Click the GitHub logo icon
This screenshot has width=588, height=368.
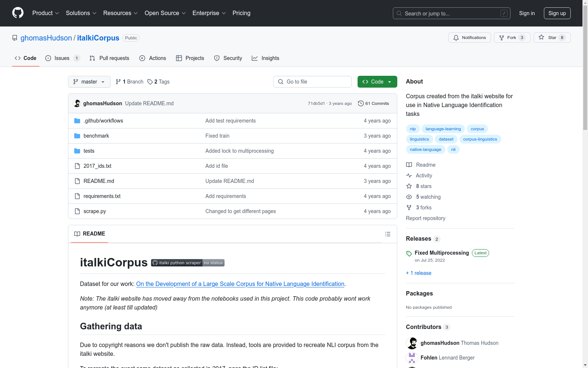18,13
